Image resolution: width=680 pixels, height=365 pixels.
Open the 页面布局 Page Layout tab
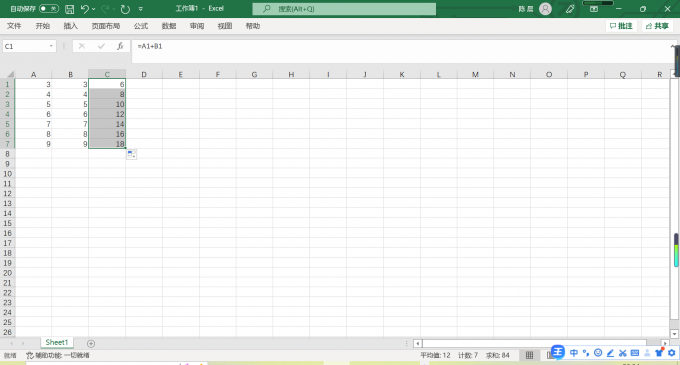click(105, 26)
